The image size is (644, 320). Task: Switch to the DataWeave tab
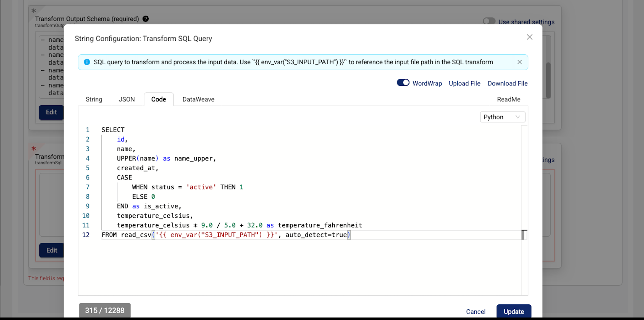tap(198, 99)
